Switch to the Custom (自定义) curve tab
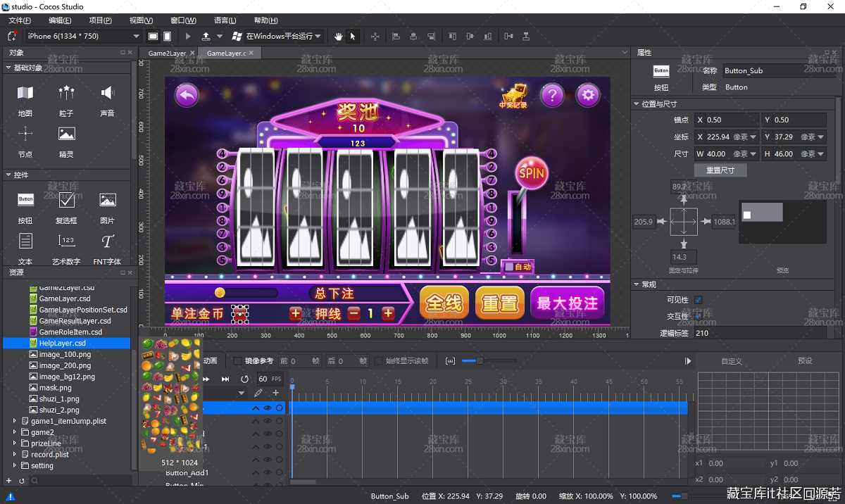This screenshot has height=504, width=845. click(732, 361)
